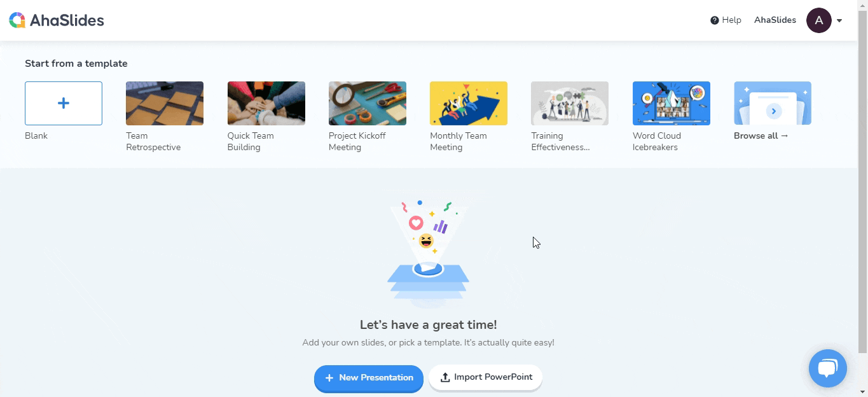Pick the Monthly Team Meeting template
This screenshot has height=397, width=868.
pos(469,103)
